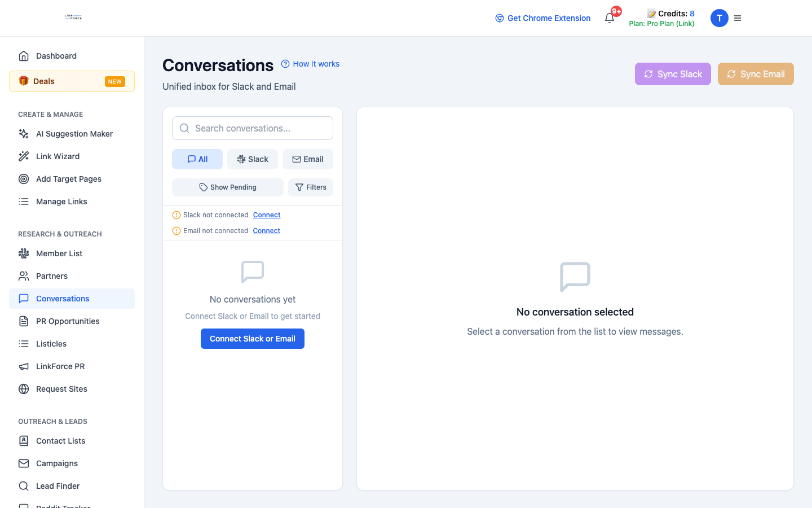The image size is (812, 508).
Task: Navigate to Link Wizard
Action: pyautogui.click(x=72, y=156)
